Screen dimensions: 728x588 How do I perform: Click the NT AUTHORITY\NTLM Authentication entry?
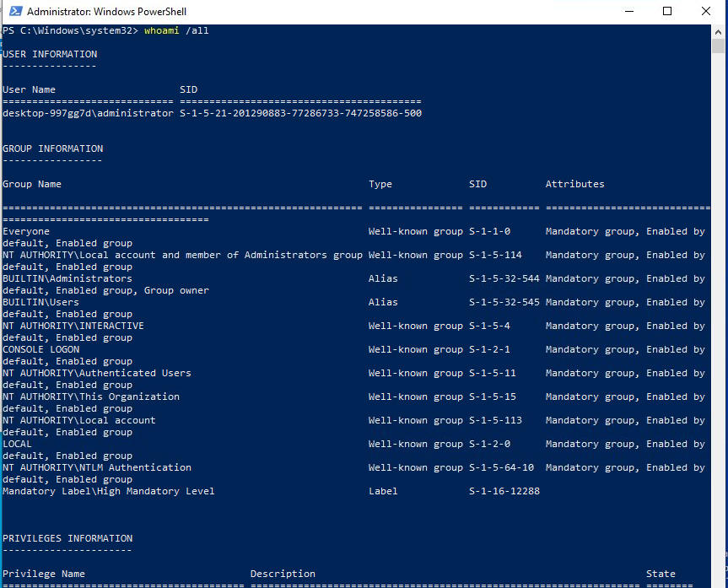97,467
